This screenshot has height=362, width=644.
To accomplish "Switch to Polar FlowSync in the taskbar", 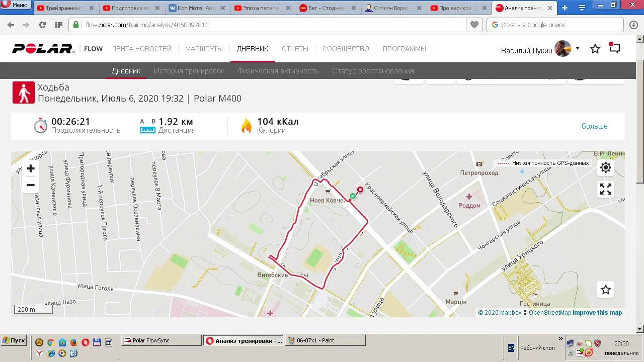I will point(162,340).
